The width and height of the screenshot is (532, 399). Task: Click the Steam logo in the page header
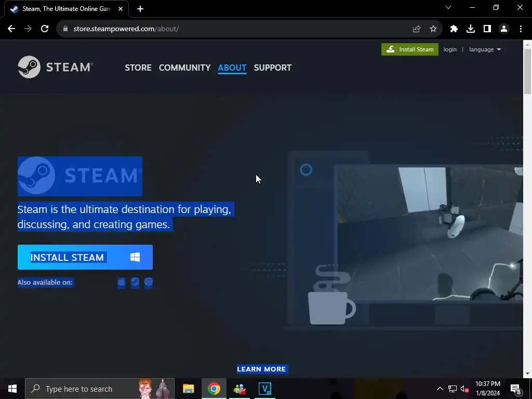click(55, 67)
